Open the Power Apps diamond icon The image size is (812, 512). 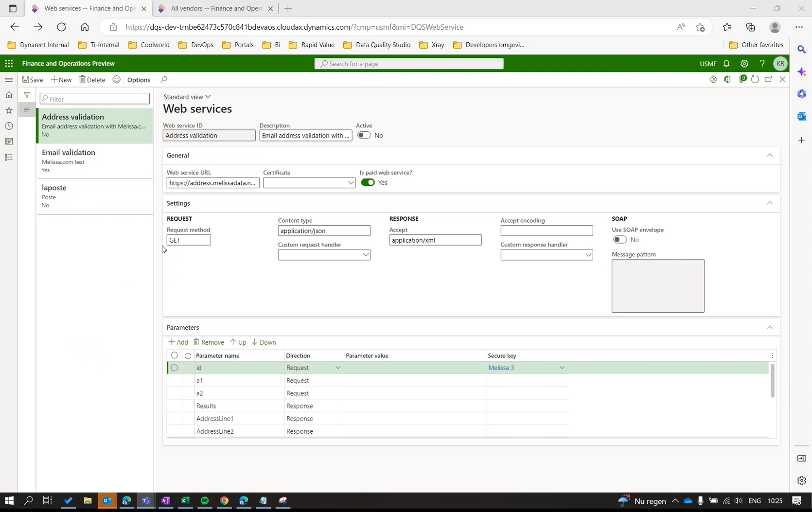[713, 79]
